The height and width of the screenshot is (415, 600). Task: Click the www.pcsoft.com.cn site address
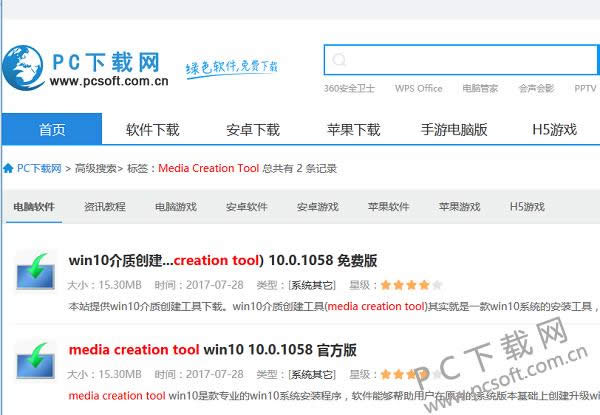109,81
